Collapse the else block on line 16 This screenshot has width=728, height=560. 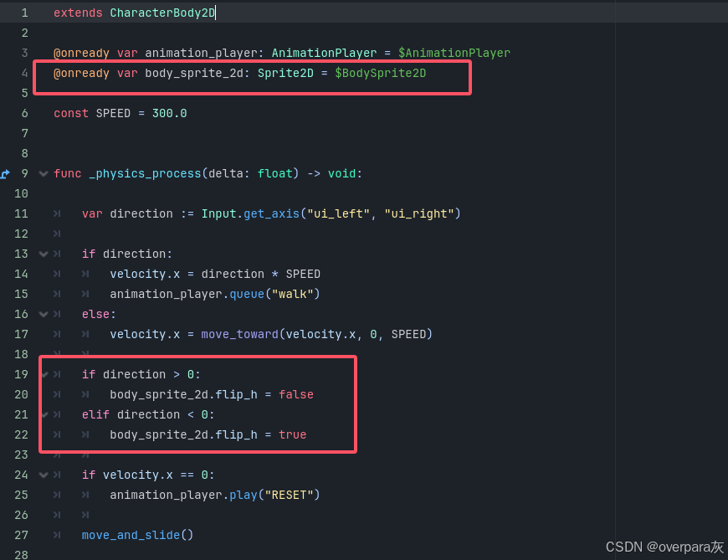click(x=44, y=315)
